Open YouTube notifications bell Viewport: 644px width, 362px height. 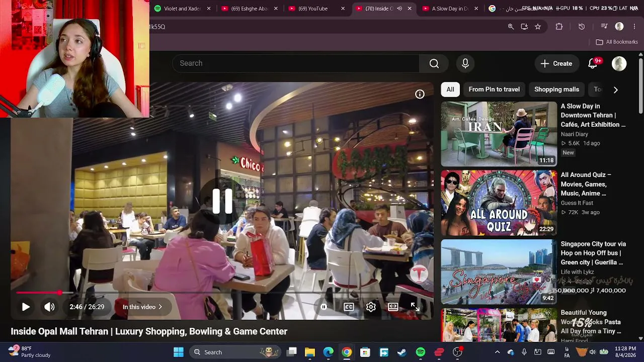click(x=593, y=63)
